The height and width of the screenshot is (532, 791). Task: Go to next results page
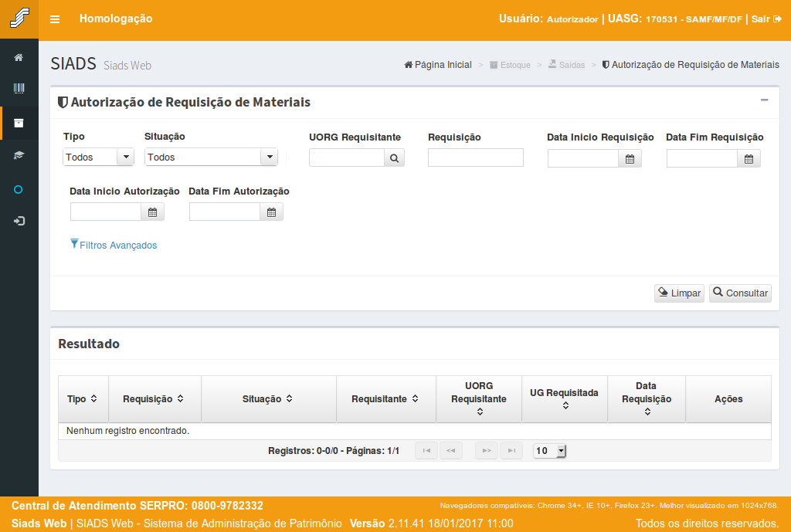coord(487,451)
